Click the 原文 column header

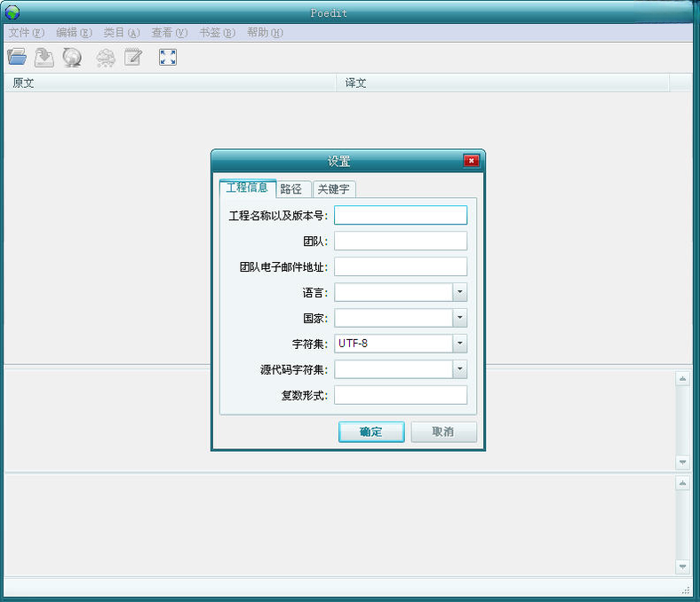[x=170, y=83]
